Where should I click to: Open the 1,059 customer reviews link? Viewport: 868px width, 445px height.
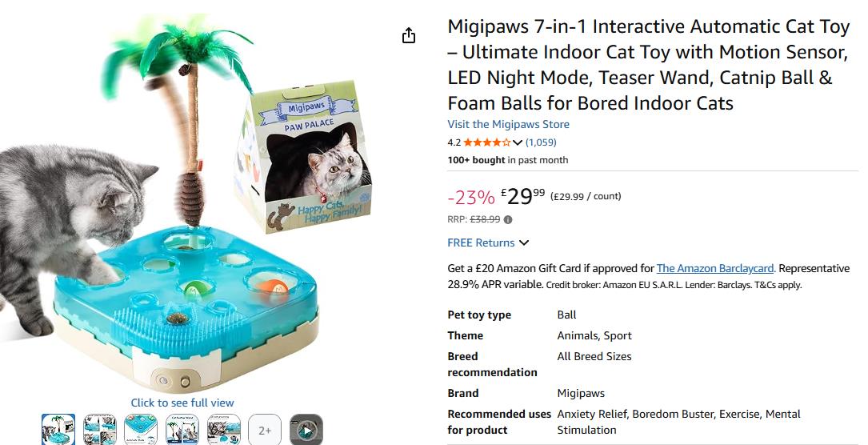coord(541,142)
